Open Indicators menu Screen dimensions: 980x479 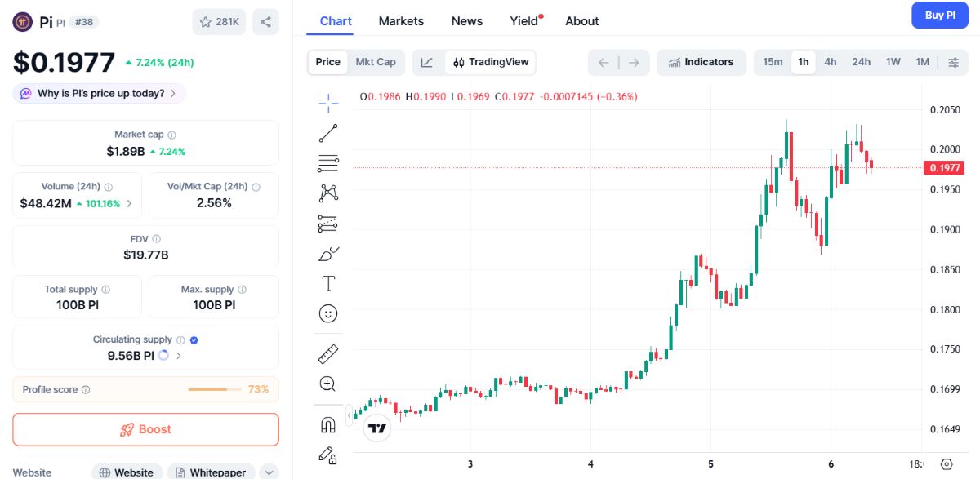tap(702, 62)
